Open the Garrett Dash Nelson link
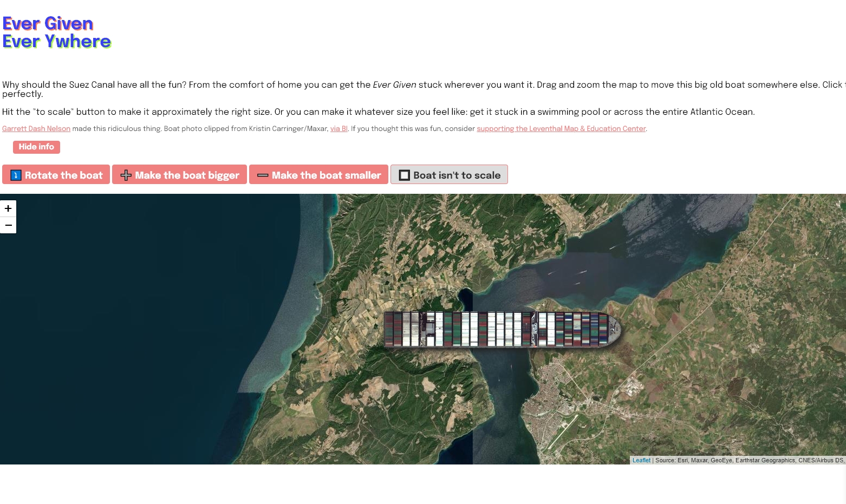Image resolution: width=846 pixels, height=504 pixels. tap(36, 129)
